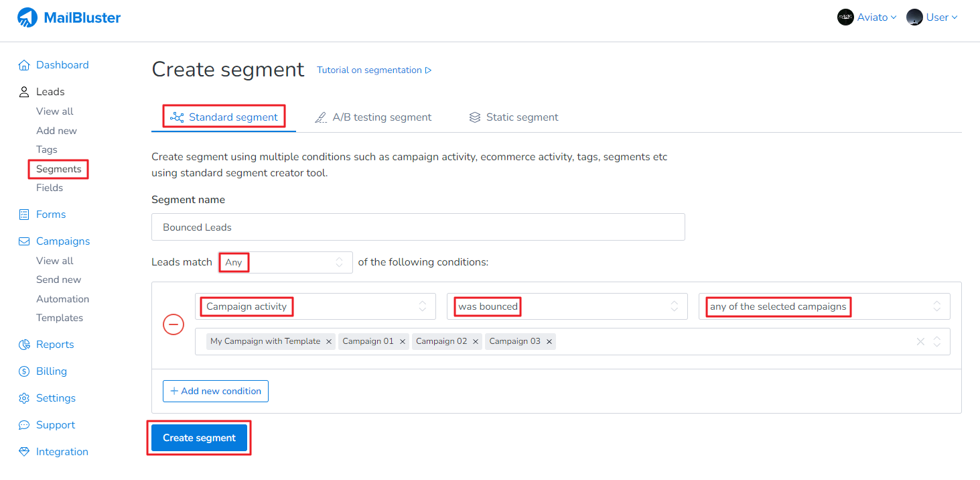
Task: Click the Campaigns envelope icon
Action: 24,241
